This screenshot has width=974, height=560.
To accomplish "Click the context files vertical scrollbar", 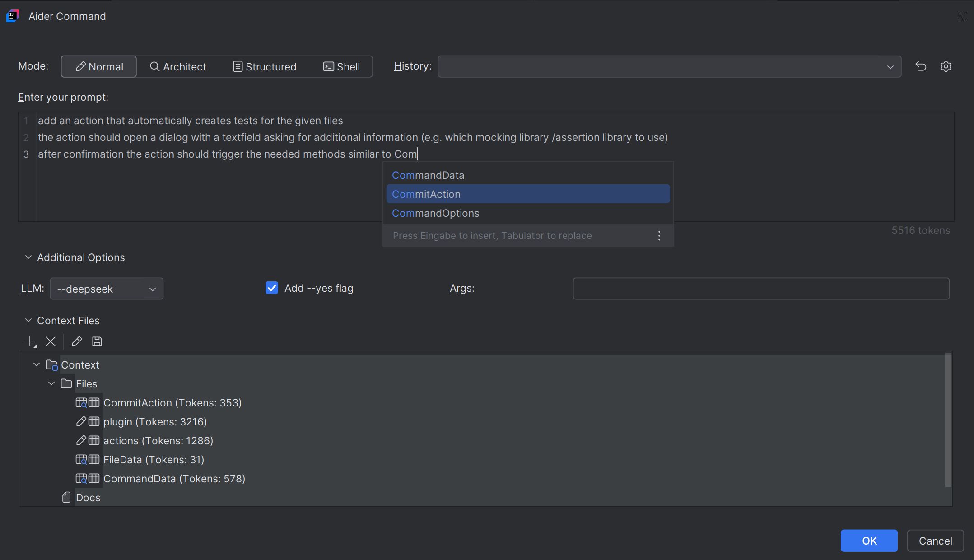I will pyautogui.click(x=948, y=420).
